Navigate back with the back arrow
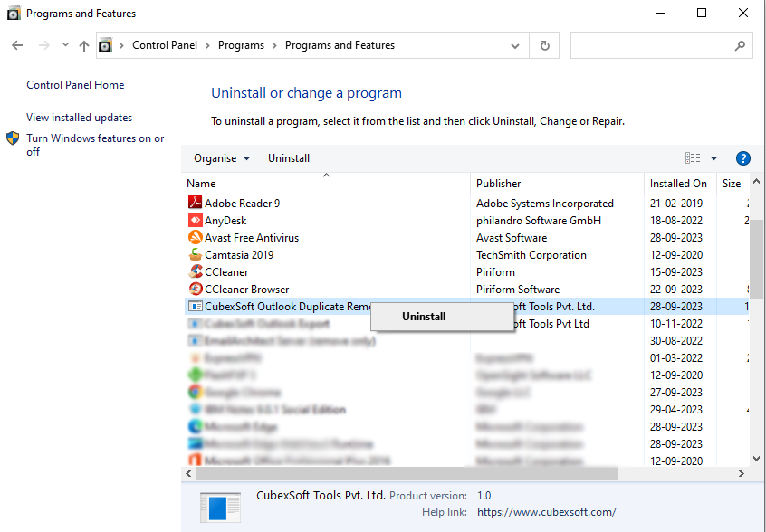The image size is (766, 532). (17, 45)
